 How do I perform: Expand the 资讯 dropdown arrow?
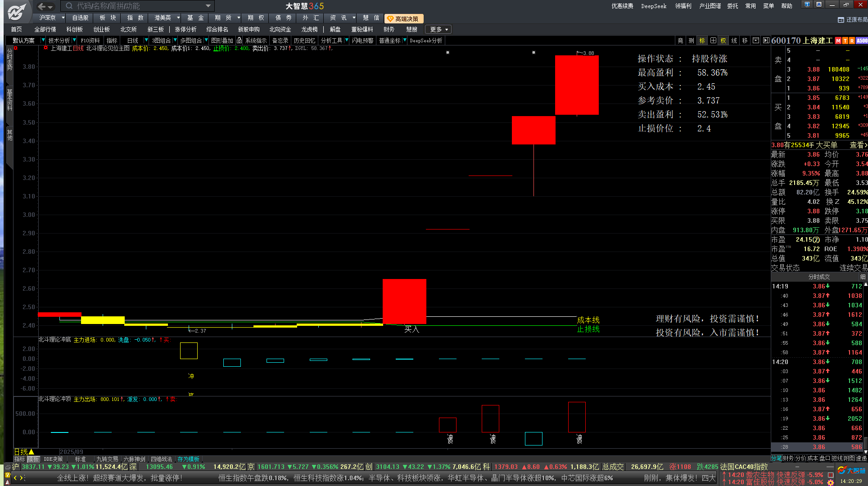click(x=354, y=18)
